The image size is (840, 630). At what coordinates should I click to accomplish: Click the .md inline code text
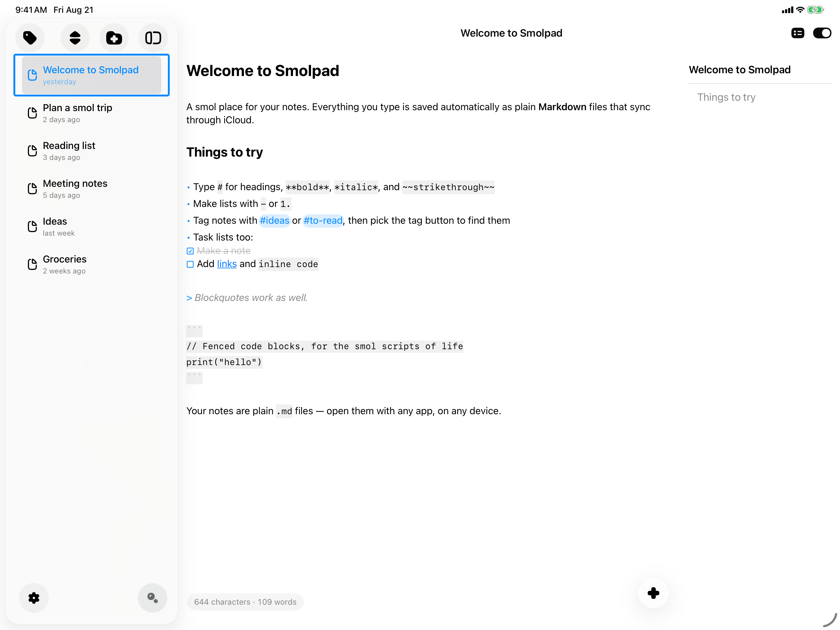pyautogui.click(x=284, y=411)
